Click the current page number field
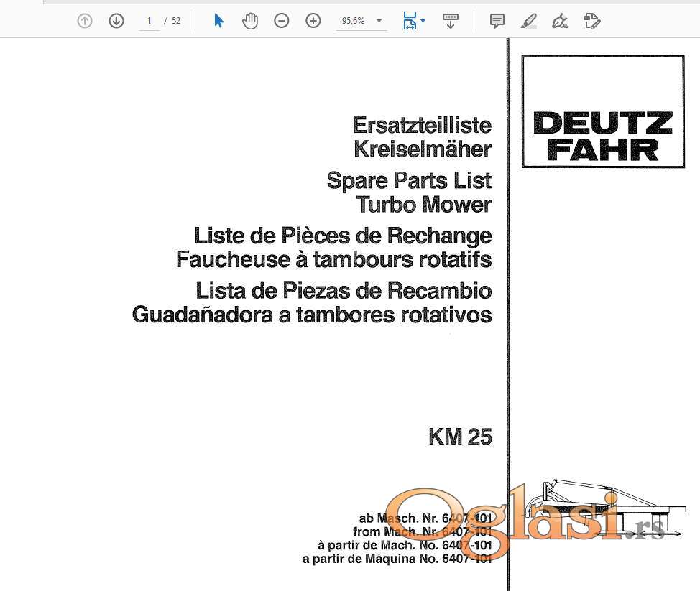This screenshot has height=591, width=700. (149, 21)
